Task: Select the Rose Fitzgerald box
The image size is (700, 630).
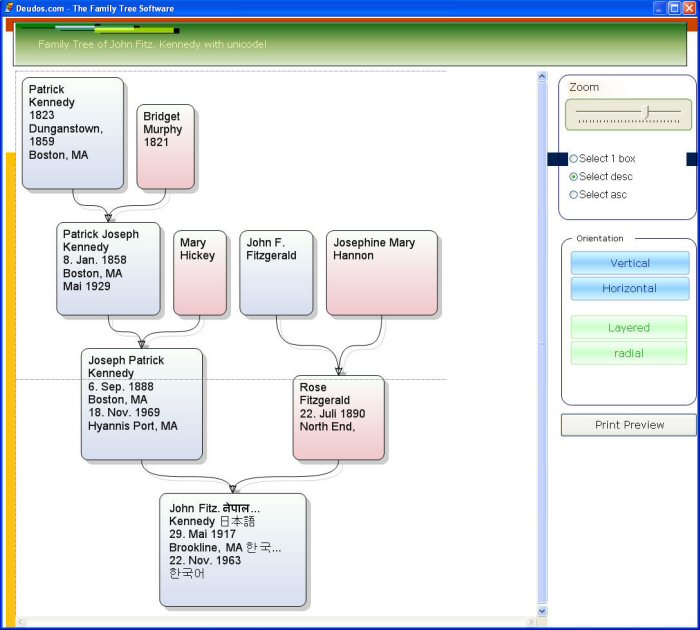Action: 338,417
